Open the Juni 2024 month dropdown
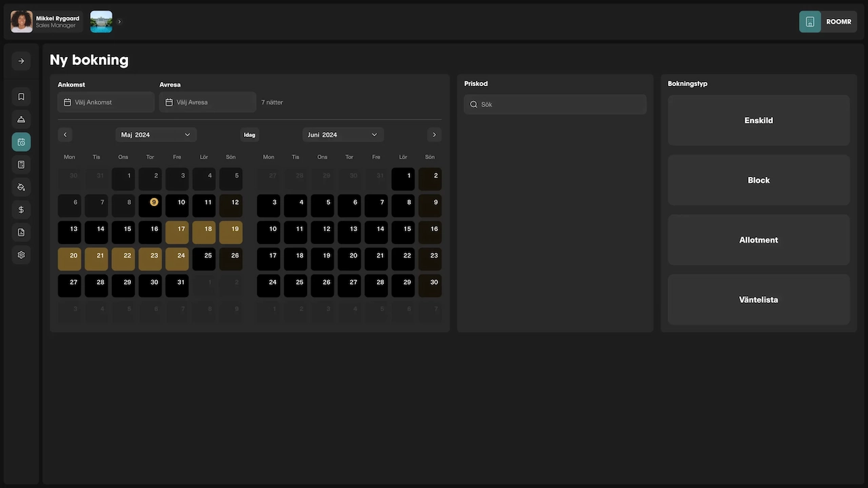 click(x=342, y=134)
